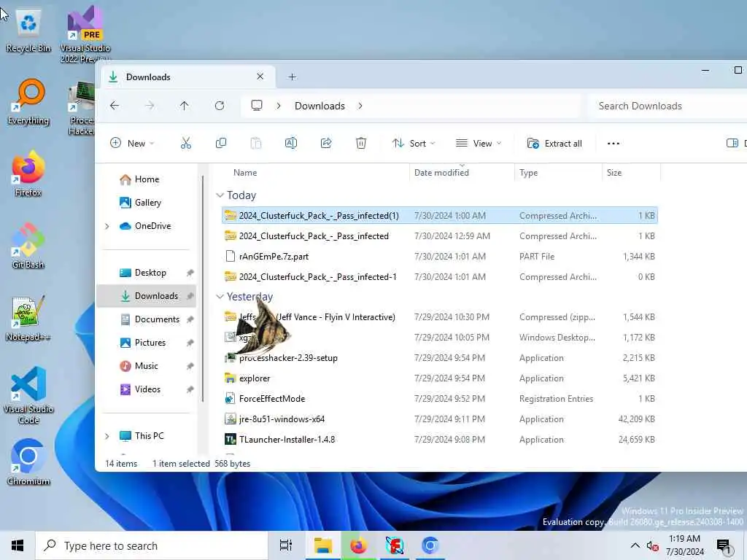The width and height of the screenshot is (747, 560).
Task: Open Visual Studio 2022 Preview desktop shortcut
Action: point(85,34)
